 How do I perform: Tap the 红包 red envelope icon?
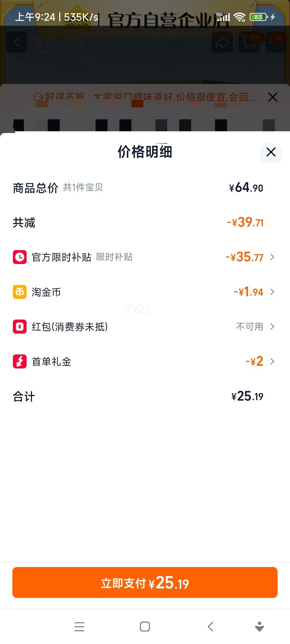coord(20,327)
